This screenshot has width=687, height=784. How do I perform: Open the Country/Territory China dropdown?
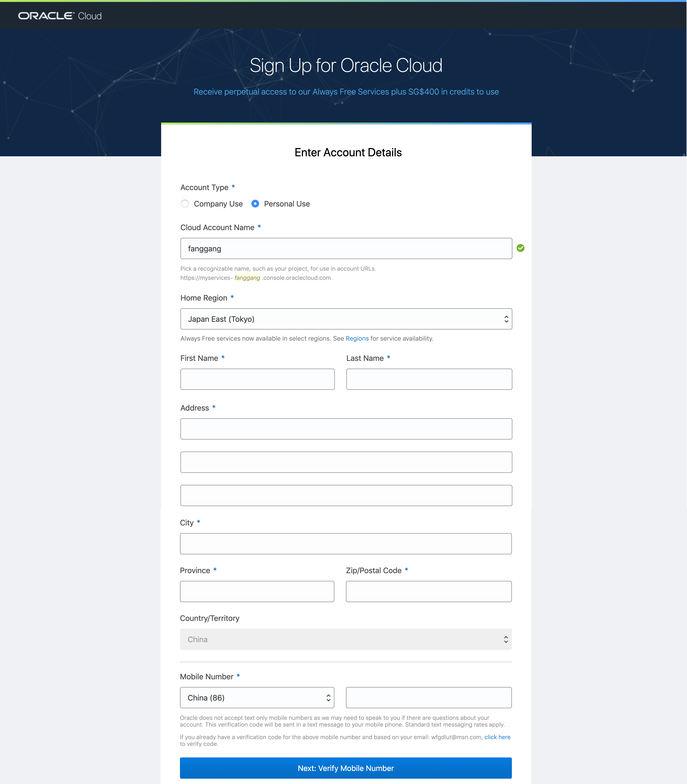pos(346,639)
